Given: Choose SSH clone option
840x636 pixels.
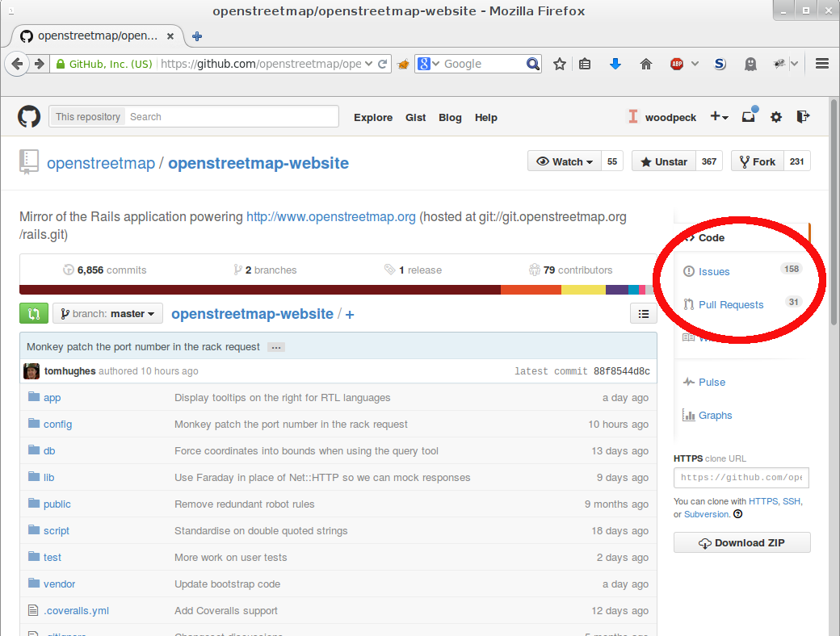Looking at the screenshot, I should 792,502.
